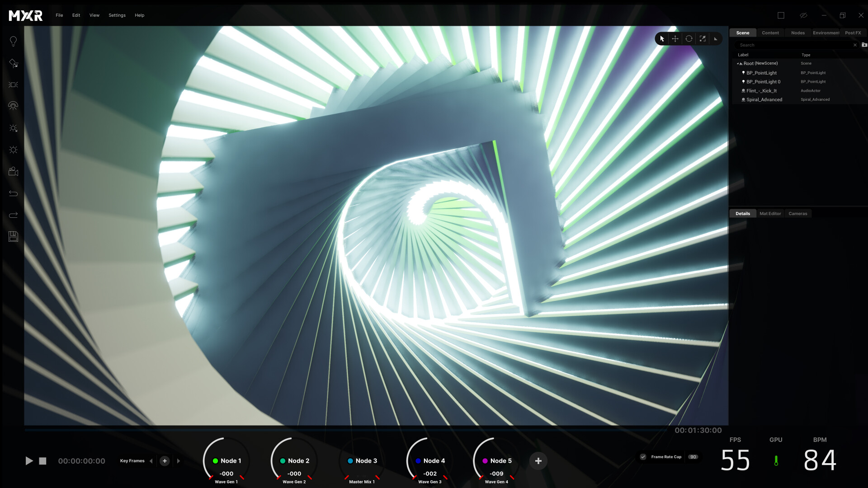Activate the move tool in viewport toolbar

675,38
